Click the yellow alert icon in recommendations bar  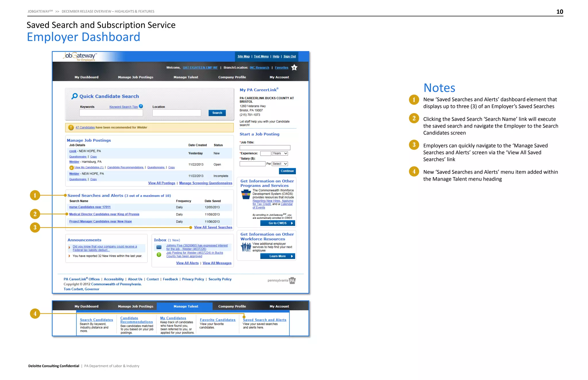(x=71, y=127)
